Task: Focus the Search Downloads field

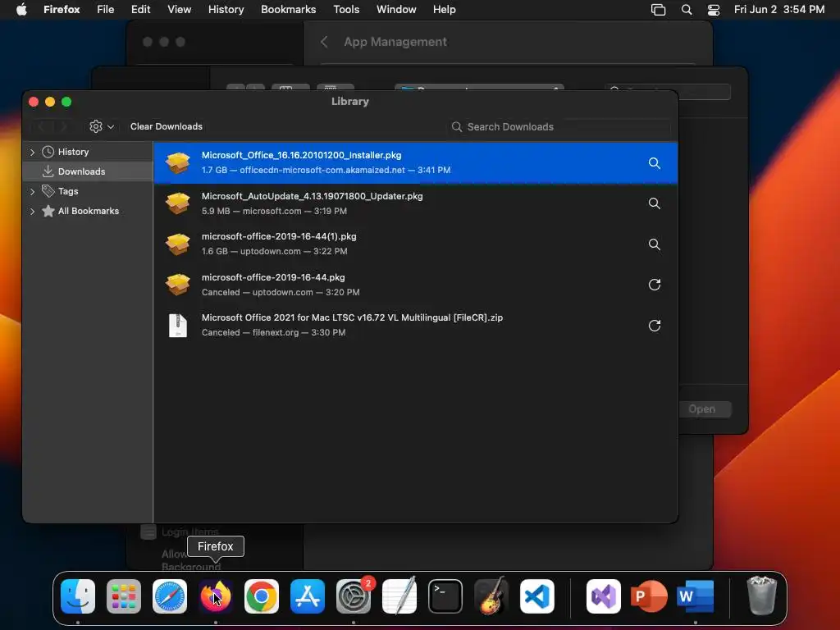Action: pos(559,127)
